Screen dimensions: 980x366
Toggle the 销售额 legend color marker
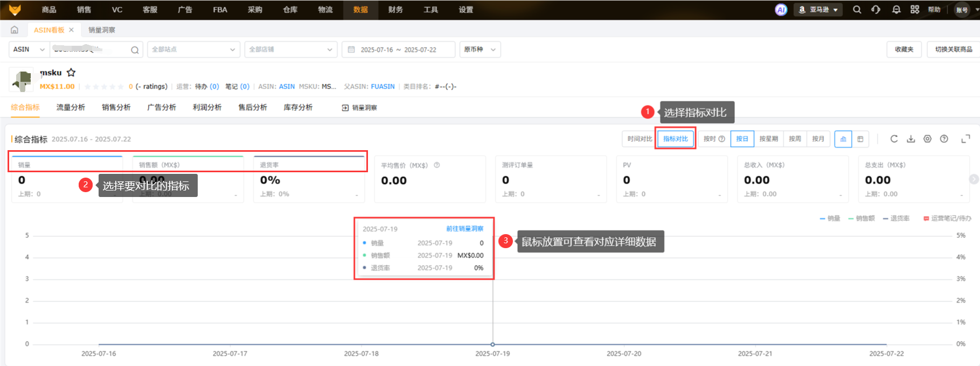(851, 219)
